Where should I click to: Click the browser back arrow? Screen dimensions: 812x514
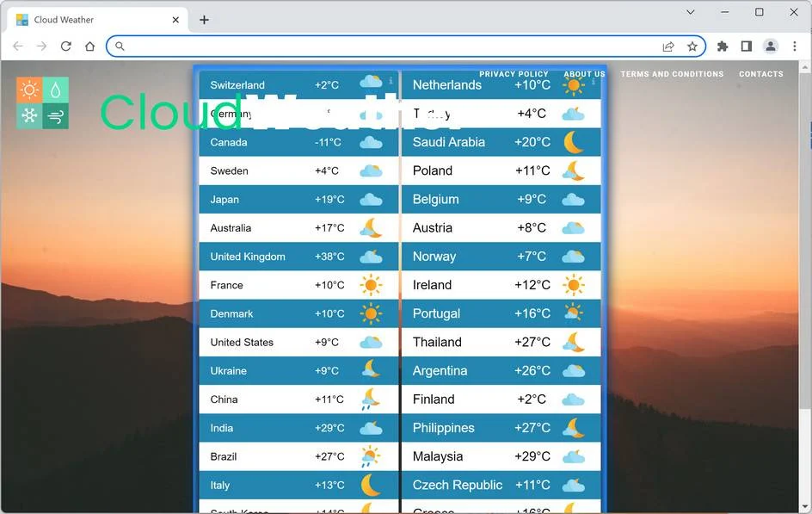(18, 46)
